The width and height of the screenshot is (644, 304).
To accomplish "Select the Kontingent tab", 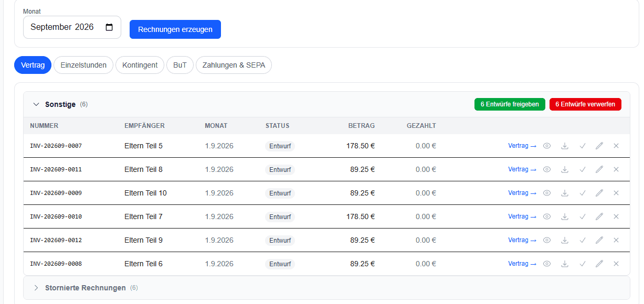I will (140, 65).
